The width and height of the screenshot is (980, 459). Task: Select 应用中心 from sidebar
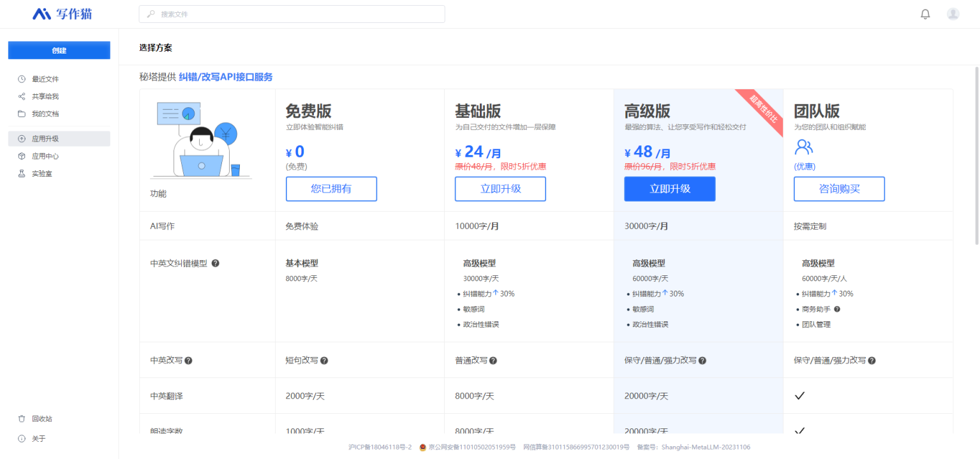(x=45, y=156)
